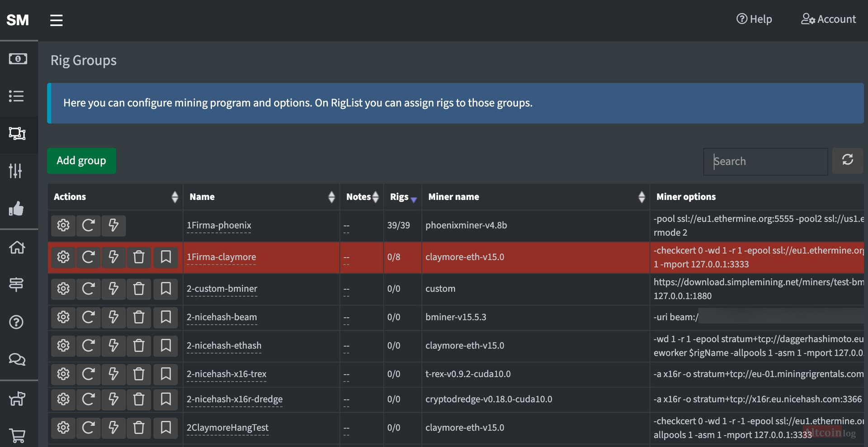Image resolution: width=868 pixels, height=447 pixels.
Task: Restart miner icon for 2-nicehash-ethash row
Action: click(88, 346)
